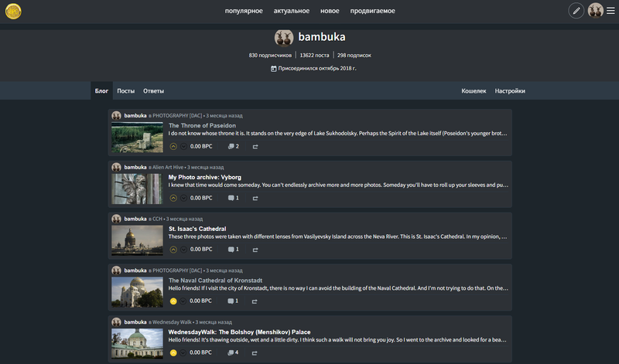Image resolution: width=619 pixels, height=364 pixels.
Task: Click comments icon on WednesdayWalk Bolshoy Palace post
Action: pyautogui.click(x=233, y=353)
